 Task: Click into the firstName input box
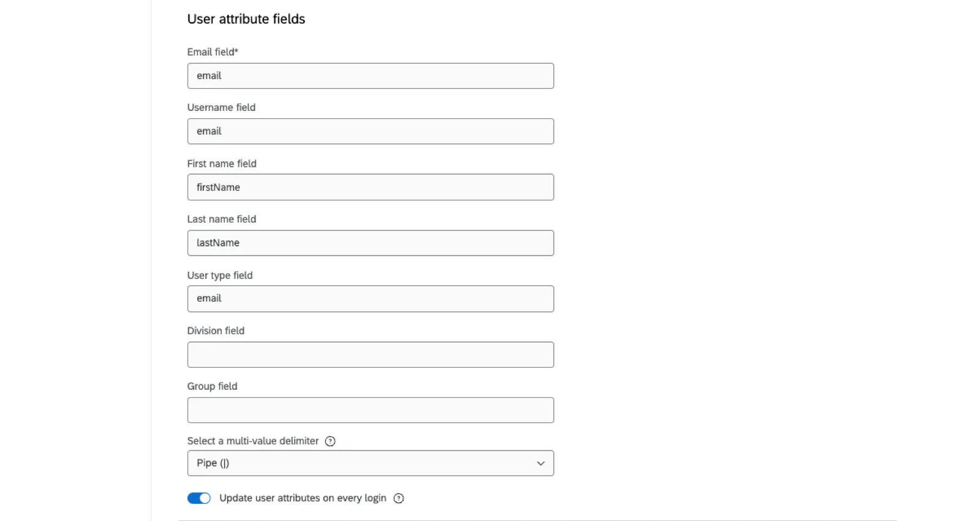pos(371,187)
